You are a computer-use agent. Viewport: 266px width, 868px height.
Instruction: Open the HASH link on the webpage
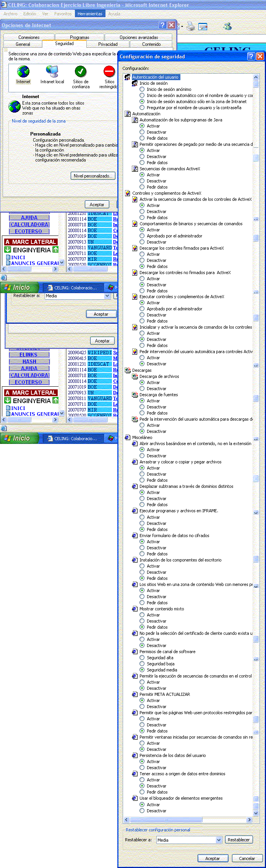(29, 361)
